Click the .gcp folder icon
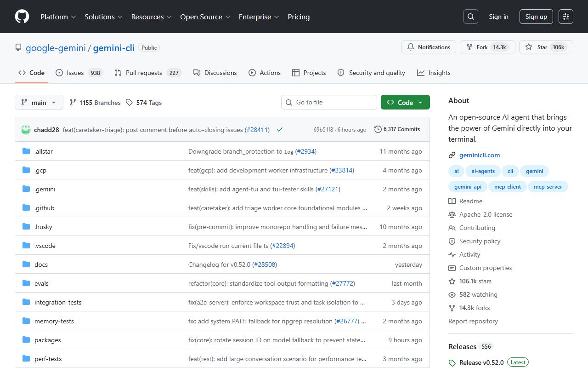 pos(26,170)
